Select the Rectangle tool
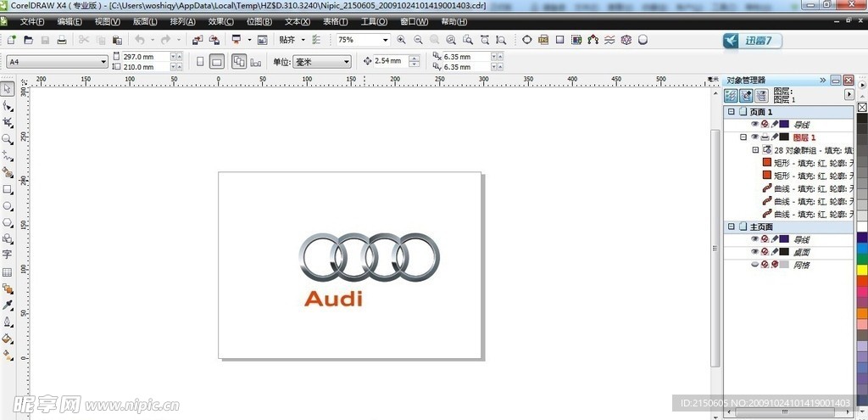 [8, 189]
